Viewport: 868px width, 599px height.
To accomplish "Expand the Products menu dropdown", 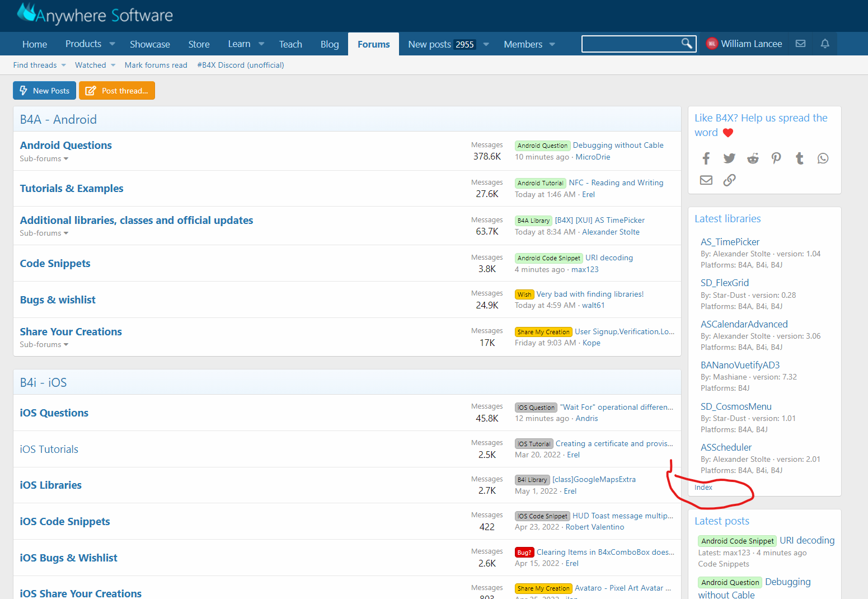I will 112,44.
